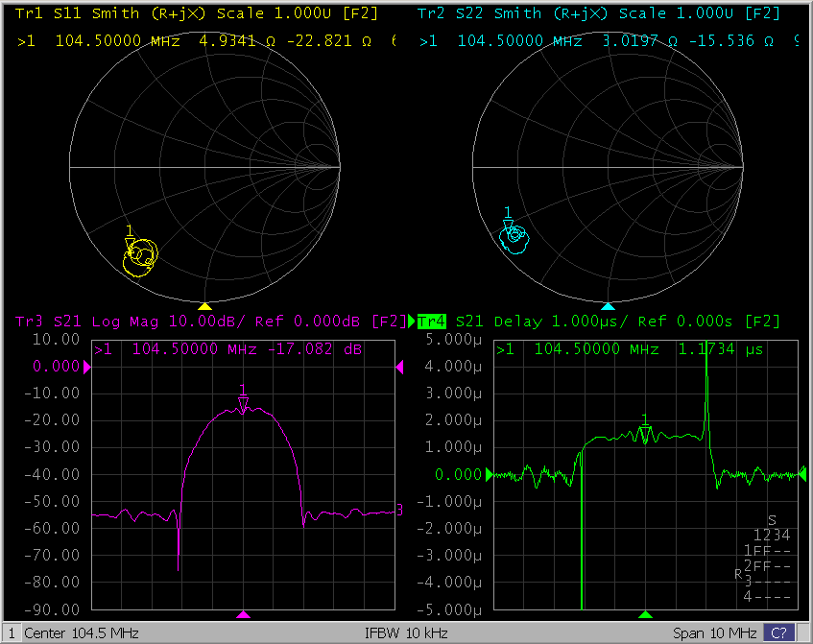Click Center 104.5 MHz in status bar
Viewport: 813px width, 644px height.
pyautogui.click(x=82, y=633)
